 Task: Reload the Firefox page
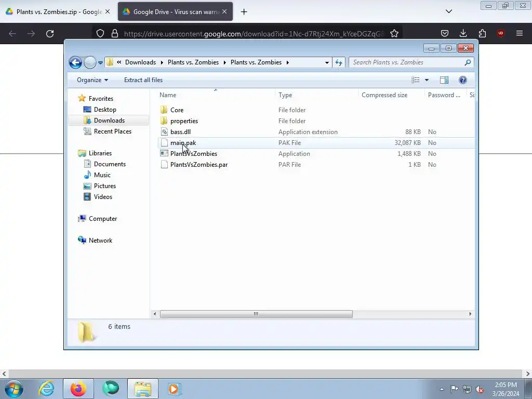pyautogui.click(x=50, y=34)
